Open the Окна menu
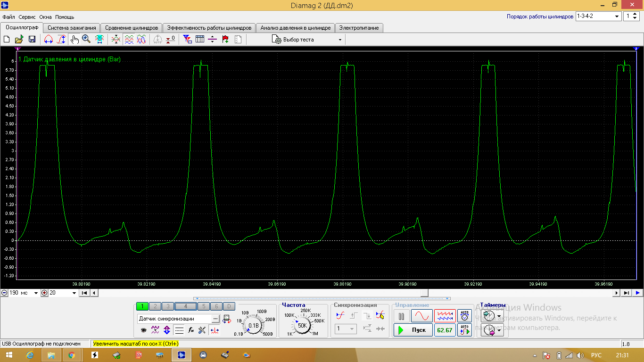The width and height of the screenshot is (644, 362). [45, 17]
